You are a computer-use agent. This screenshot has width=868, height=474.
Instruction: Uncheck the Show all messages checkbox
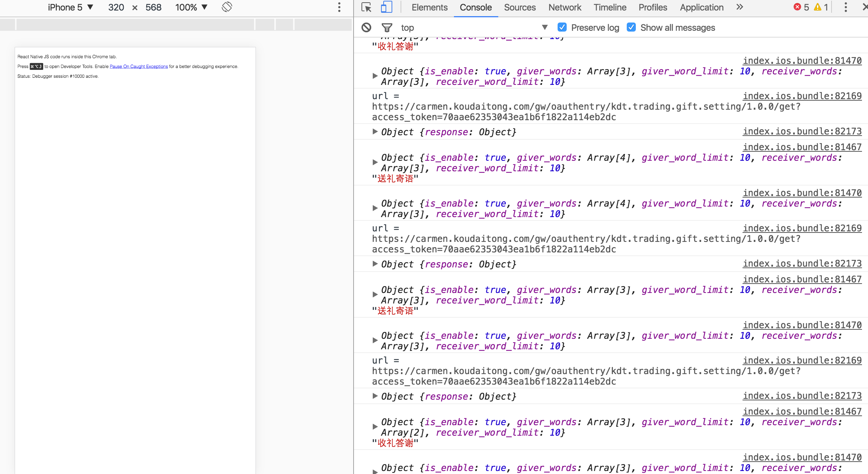coord(631,27)
